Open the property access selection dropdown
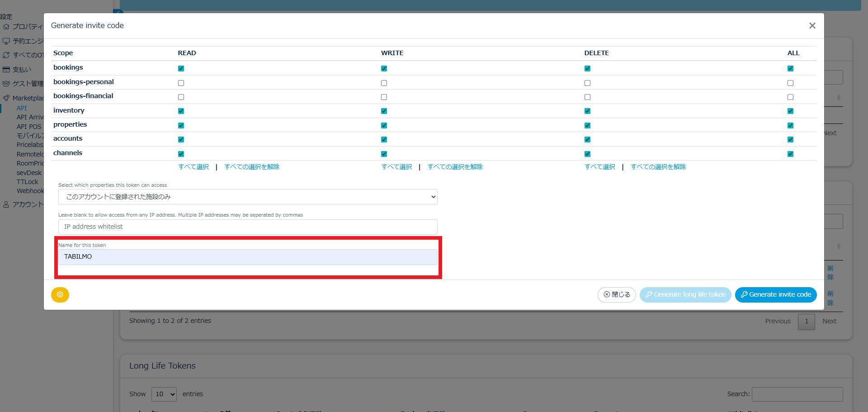This screenshot has width=868, height=412. tap(248, 197)
